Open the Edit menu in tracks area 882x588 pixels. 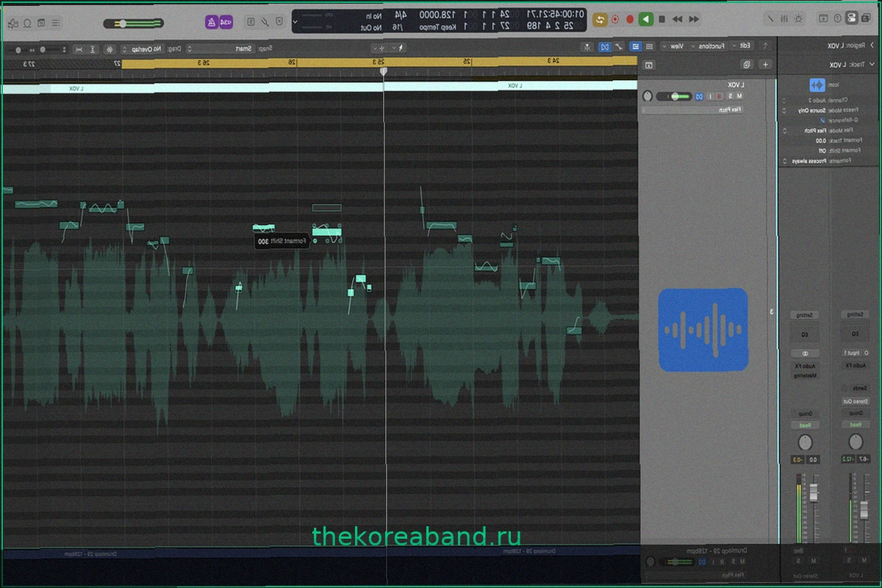pyautogui.click(x=742, y=46)
